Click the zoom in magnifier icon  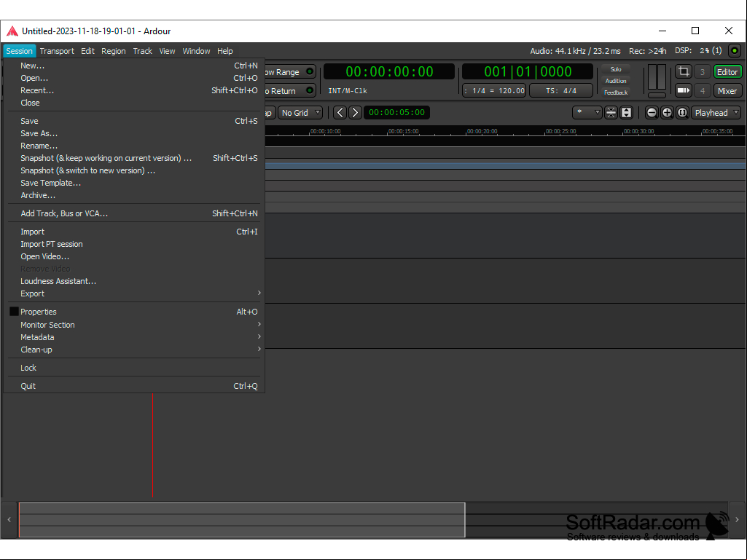pyautogui.click(x=667, y=113)
